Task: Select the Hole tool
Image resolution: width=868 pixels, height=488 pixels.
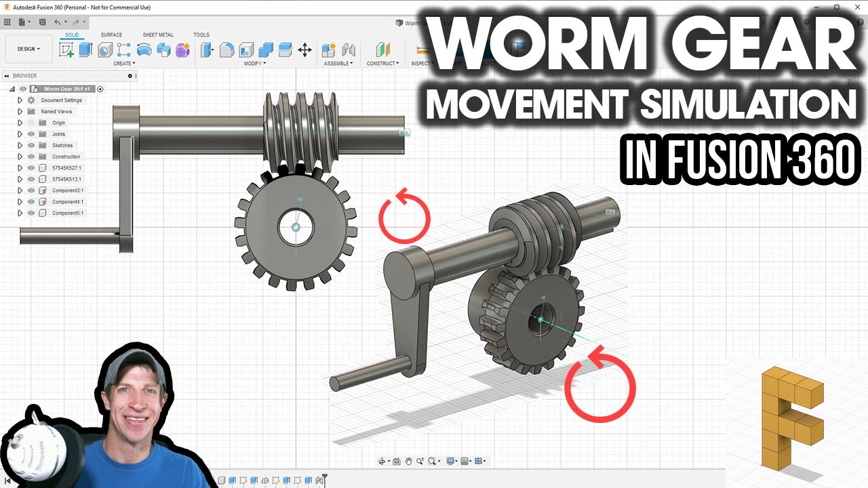Action: (104, 49)
